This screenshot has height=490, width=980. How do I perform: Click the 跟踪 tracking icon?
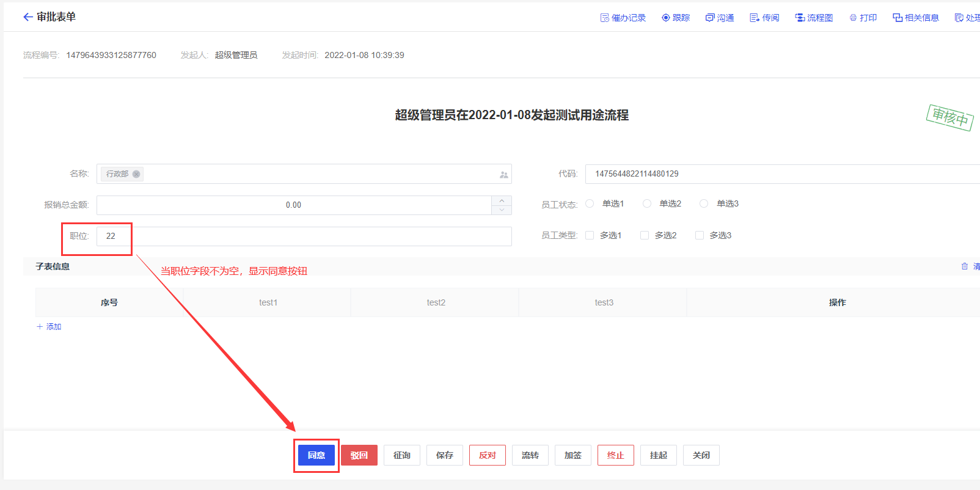pos(666,18)
